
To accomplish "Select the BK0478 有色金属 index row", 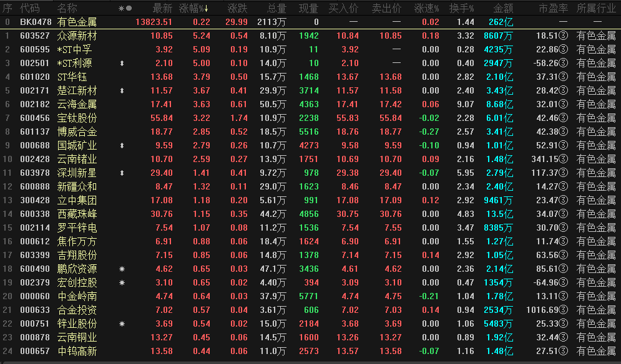I will point(311,22).
